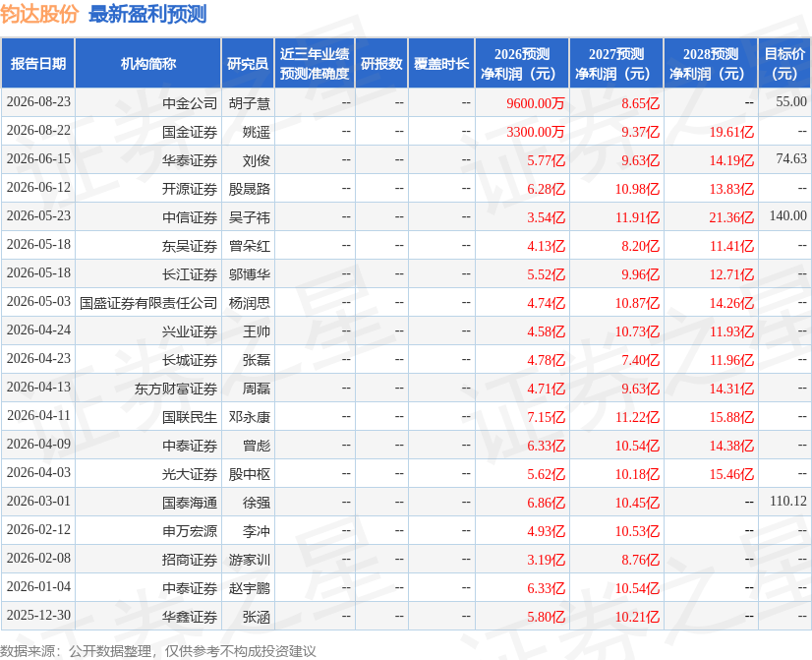Select the 华鑫证券 row institution name
Viewport: 812px width, 660px height.
pos(190,617)
